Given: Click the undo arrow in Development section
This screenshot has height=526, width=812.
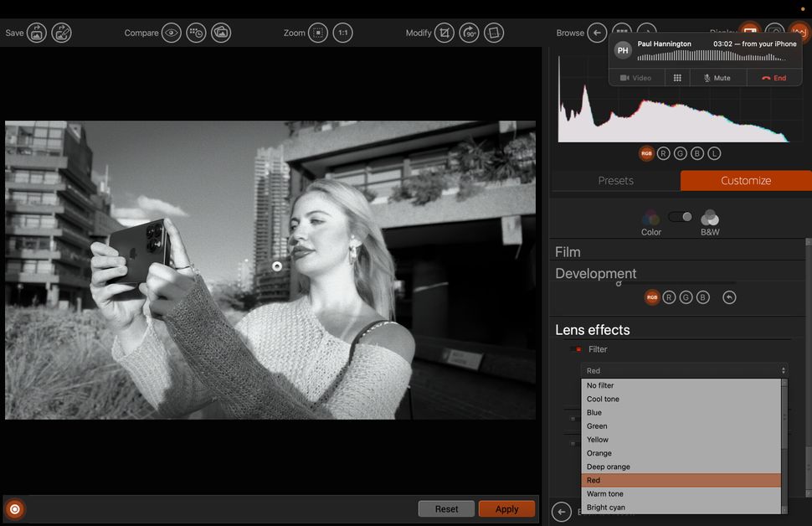Looking at the screenshot, I should 729,297.
